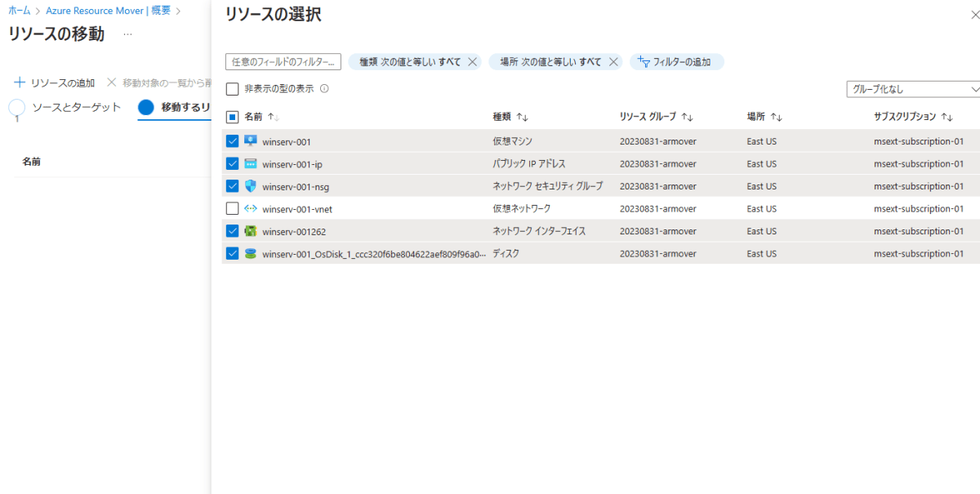Click the virtual network icon for winserv-001-vnet
The width and height of the screenshot is (980, 494).
click(251, 209)
